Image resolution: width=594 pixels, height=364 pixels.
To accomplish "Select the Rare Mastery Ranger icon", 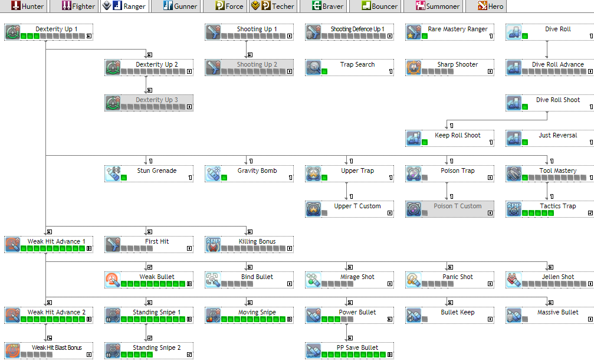I will pos(414,32).
